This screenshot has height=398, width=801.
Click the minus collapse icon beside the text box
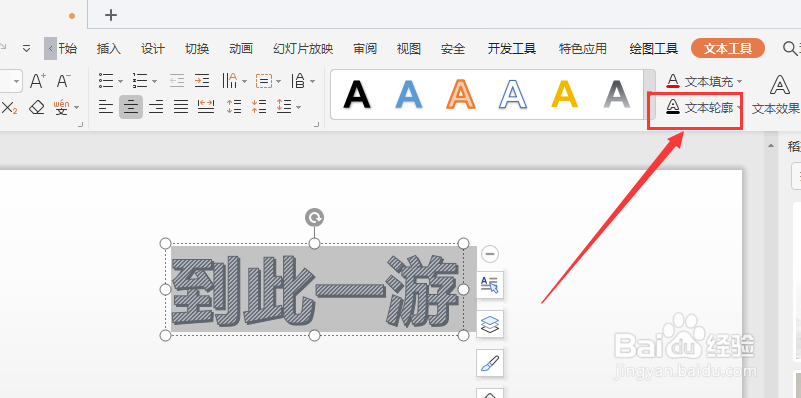click(490, 254)
